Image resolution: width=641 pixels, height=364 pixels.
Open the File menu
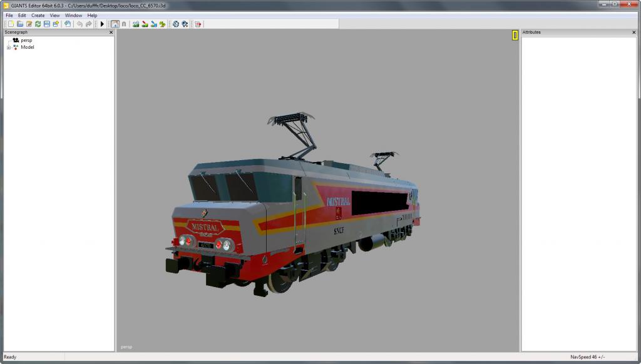9,16
